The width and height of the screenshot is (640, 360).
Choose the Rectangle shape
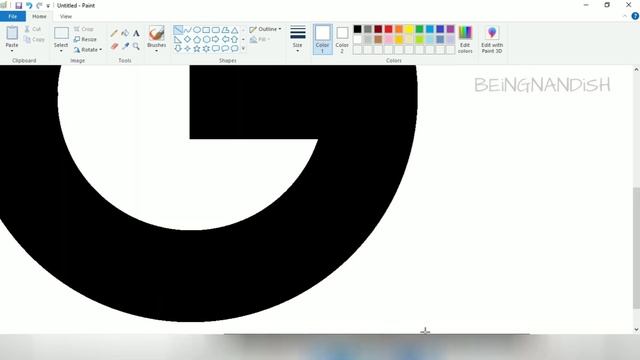(x=206, y=30)
